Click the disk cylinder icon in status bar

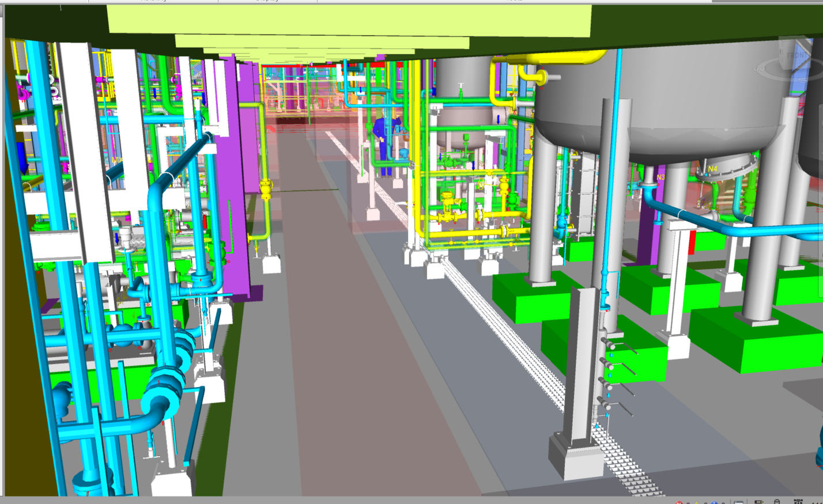click(777, 502)
